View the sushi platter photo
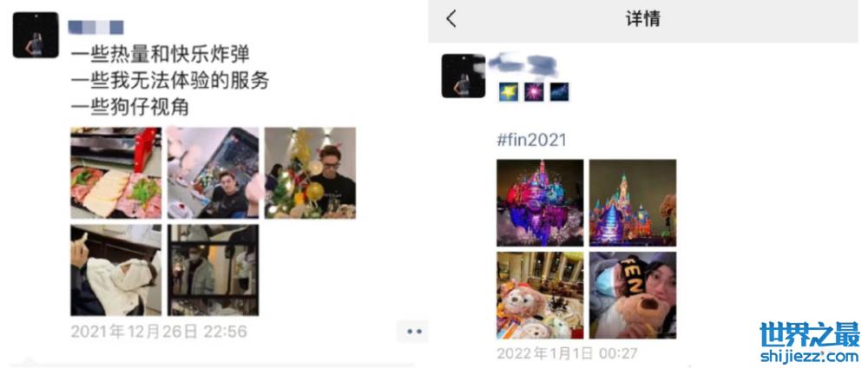 tap(115, 173)
